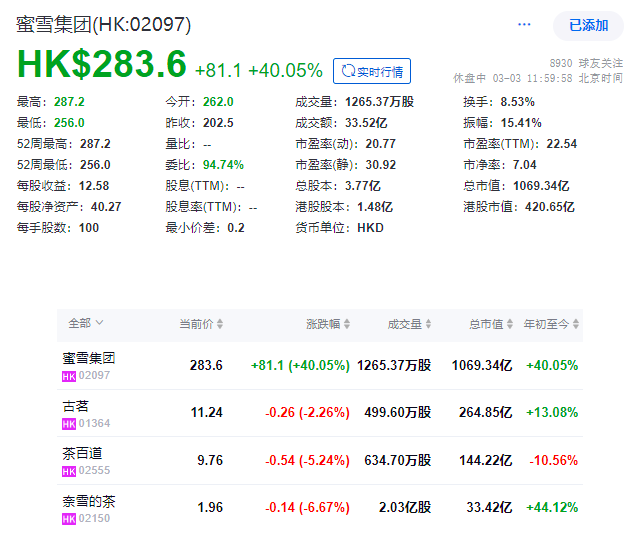Click 市盈率(动) value 20.77

pyautogui.click(x=380, y=144)
